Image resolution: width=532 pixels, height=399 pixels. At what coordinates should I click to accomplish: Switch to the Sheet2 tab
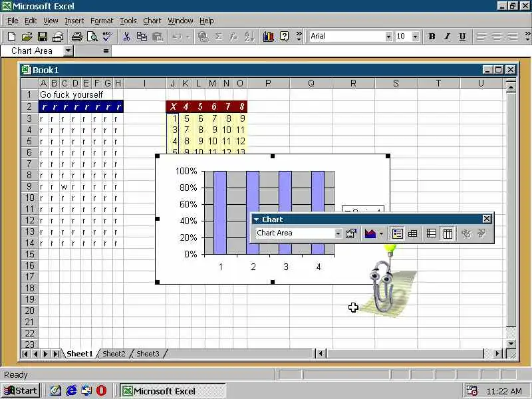[x=114, y=354]
